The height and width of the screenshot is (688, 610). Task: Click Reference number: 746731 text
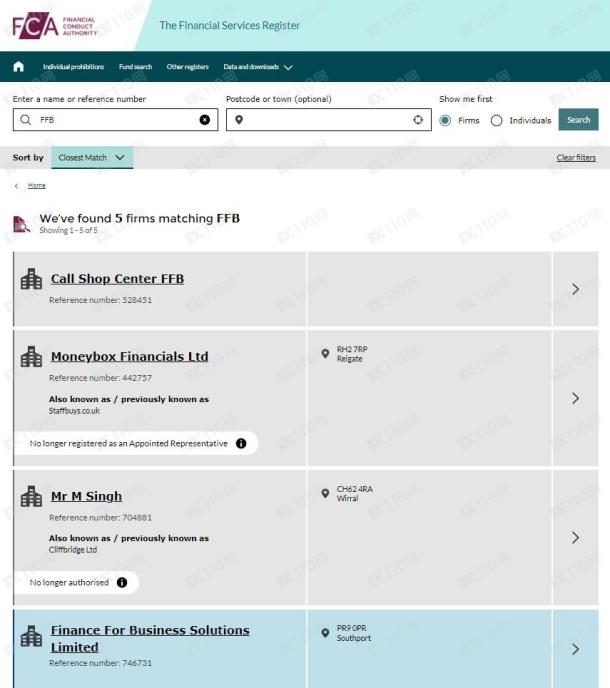(x=100, y=663)
